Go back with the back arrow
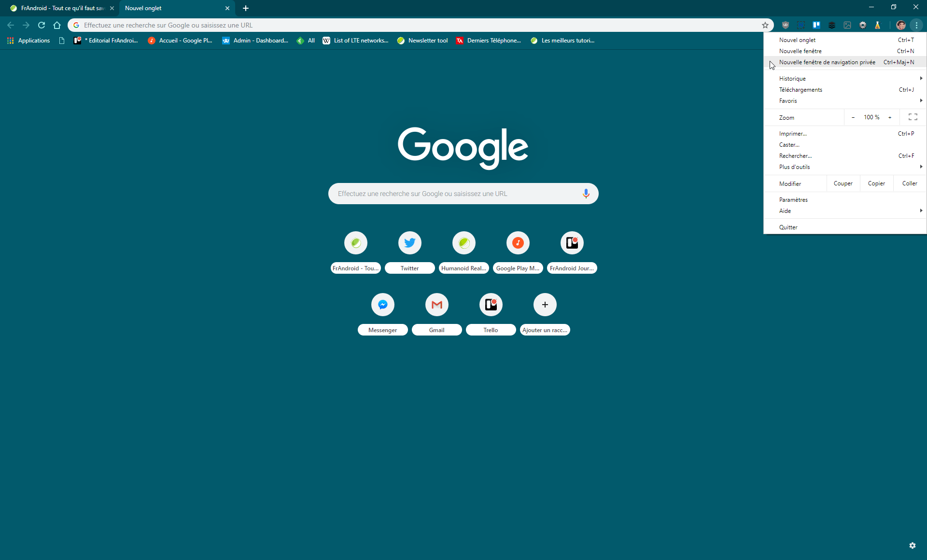Viewport: 927px width, 560px height. (11, 25)
